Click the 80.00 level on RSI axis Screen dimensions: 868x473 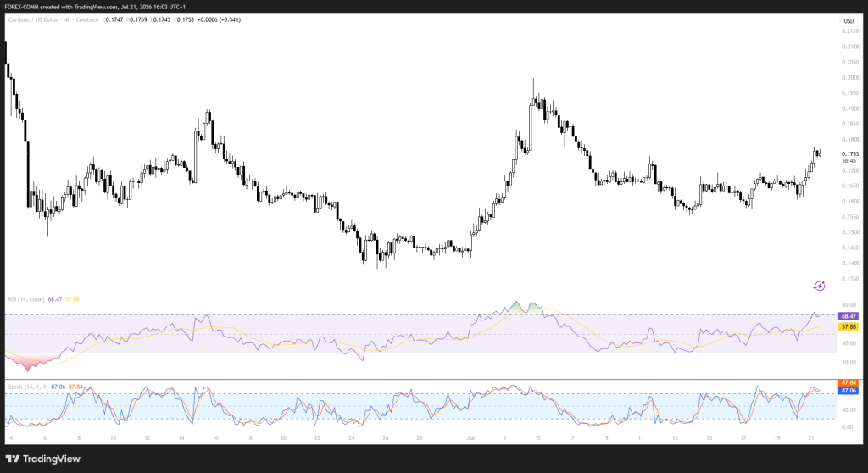coord(849,305)
